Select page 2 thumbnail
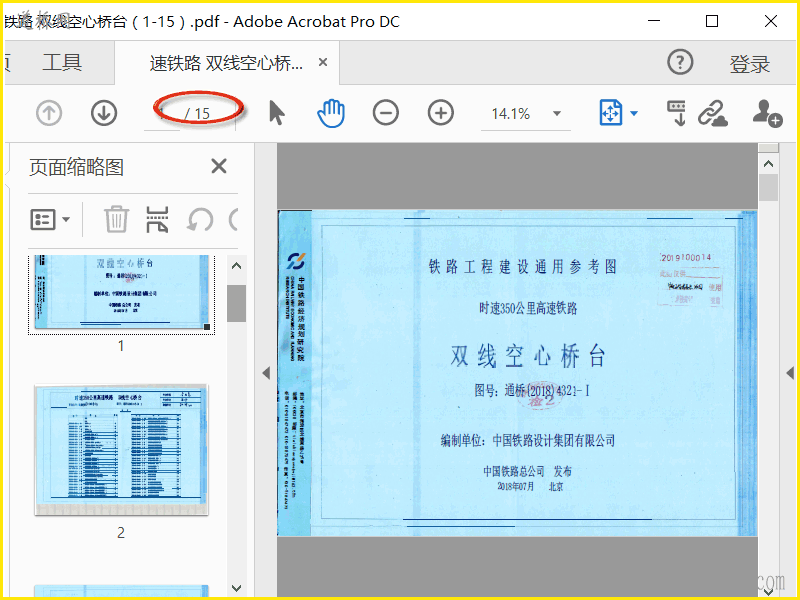The width and height of the screenshot is (800, 600). 121,450
